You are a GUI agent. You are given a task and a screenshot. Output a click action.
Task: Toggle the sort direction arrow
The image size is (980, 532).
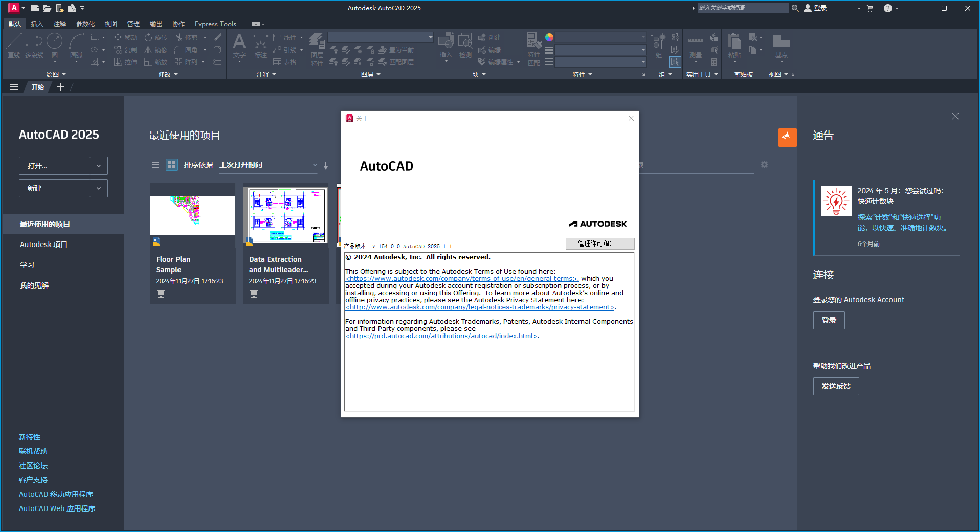point(326,166)
